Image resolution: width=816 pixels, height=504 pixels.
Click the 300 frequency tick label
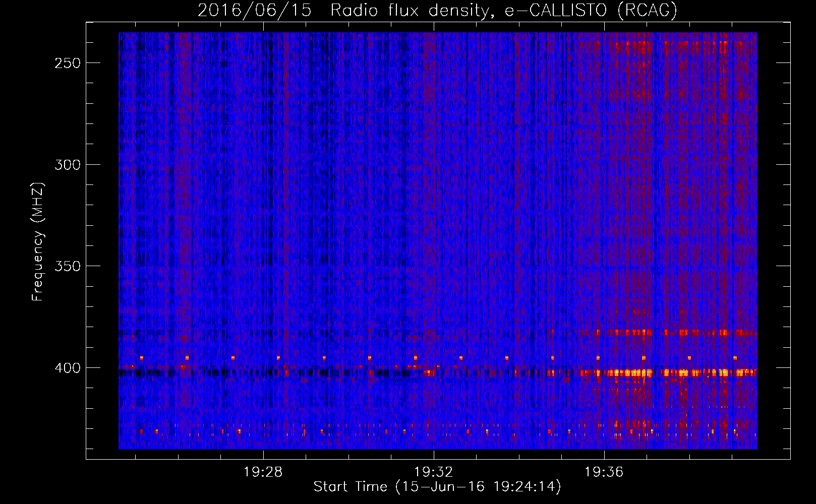68,165
